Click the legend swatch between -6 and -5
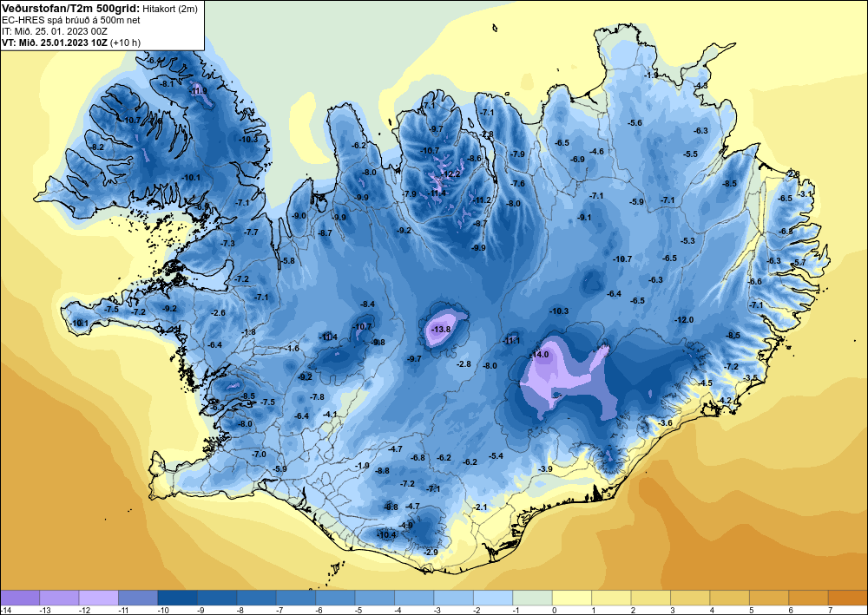This screenshot has height=615, width=868. (x=335, y=598)
